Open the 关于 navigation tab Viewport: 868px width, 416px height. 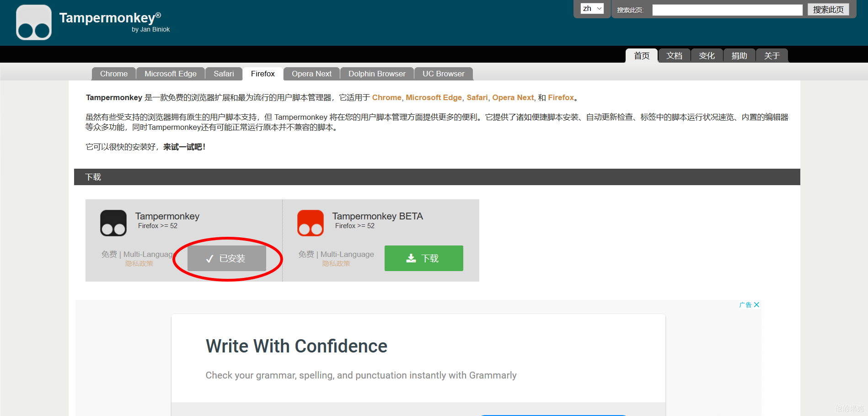[772, 56]
